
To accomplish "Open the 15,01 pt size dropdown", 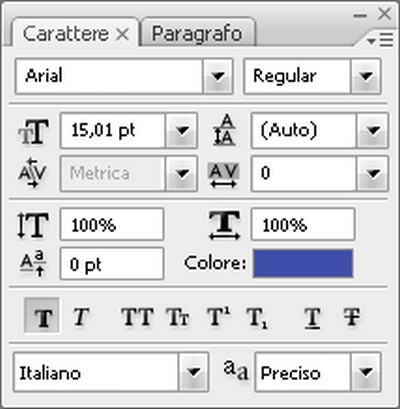I will tap(182, 130).
